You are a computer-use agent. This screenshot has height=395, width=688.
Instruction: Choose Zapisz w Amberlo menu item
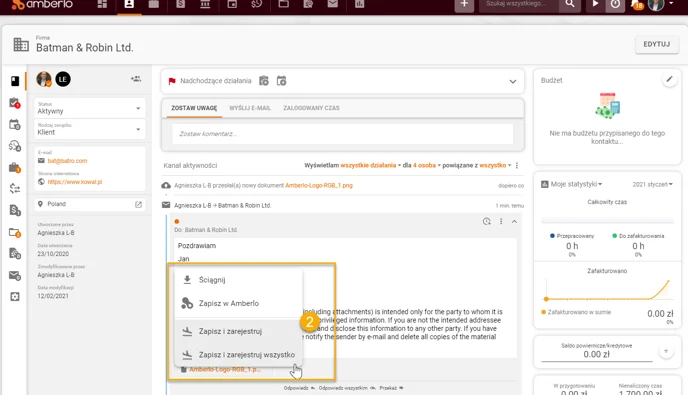(x=239, y=303)
